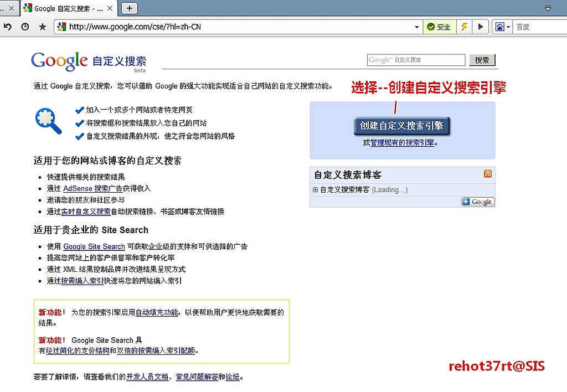
Task: Bookmark page with the star icon
Action: [x=43, y=27]
